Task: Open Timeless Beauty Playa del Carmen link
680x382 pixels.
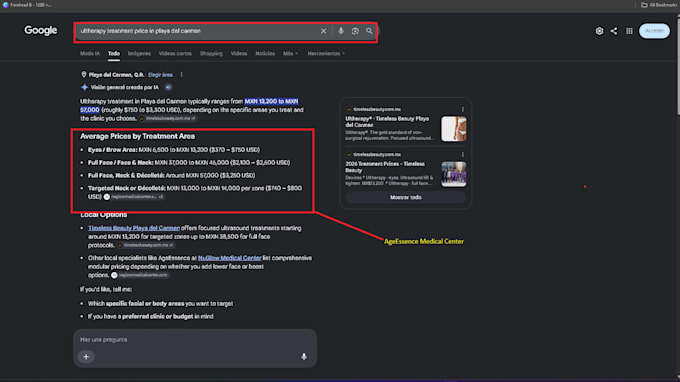Action: pos(134,228)
